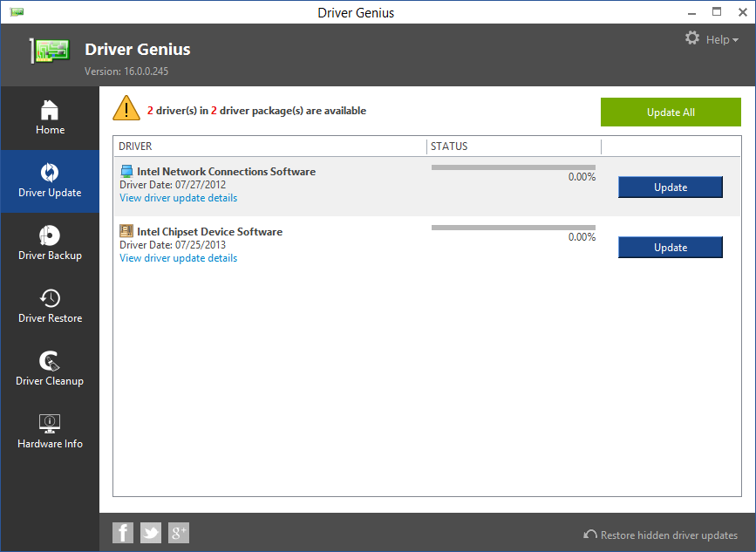756x552 pixels.
Task: Click the Driver Genius circuit board logo
Action: (x=51, y=51)
